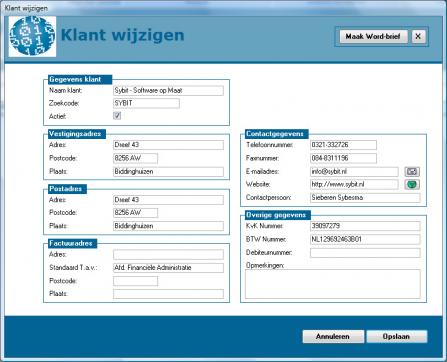Image resolution: width=447 pixels, height=362 pixels.
Task: Click empty Factuuradres Postcode field
Action: (135, 281)
